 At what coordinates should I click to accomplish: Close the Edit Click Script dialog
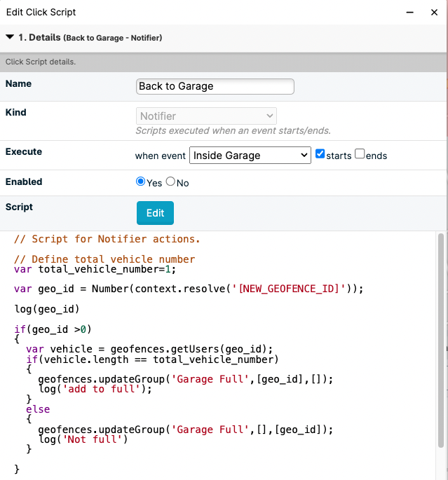click(x=434, y=12)
